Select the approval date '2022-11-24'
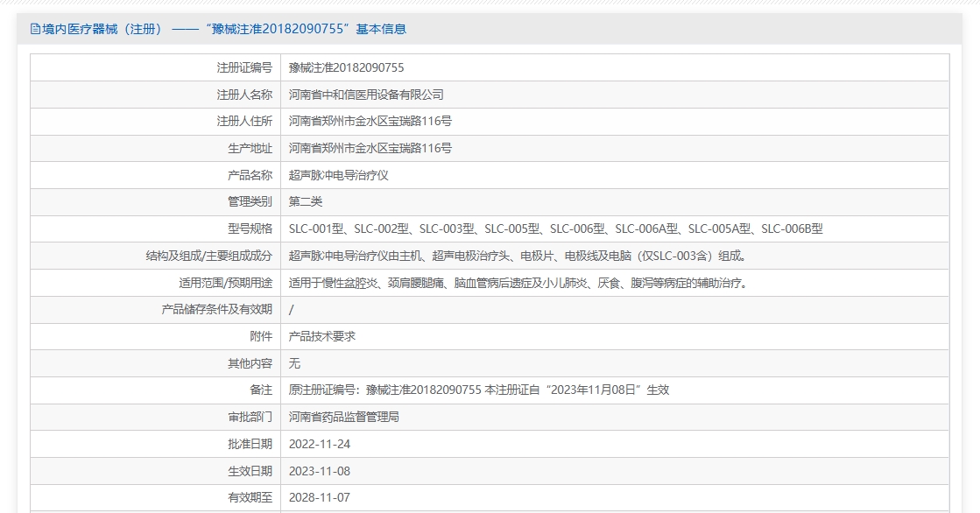 point(320,444)
